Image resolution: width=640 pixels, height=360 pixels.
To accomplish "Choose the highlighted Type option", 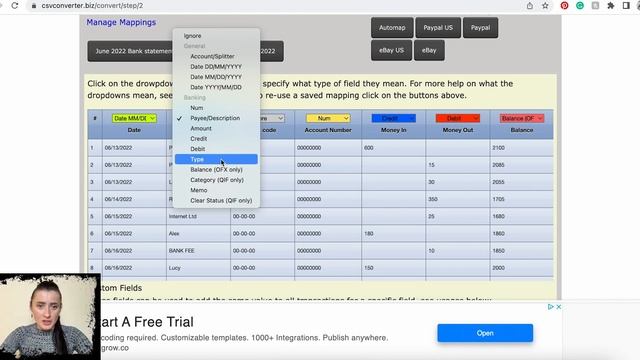I will (x=216, y=159).
